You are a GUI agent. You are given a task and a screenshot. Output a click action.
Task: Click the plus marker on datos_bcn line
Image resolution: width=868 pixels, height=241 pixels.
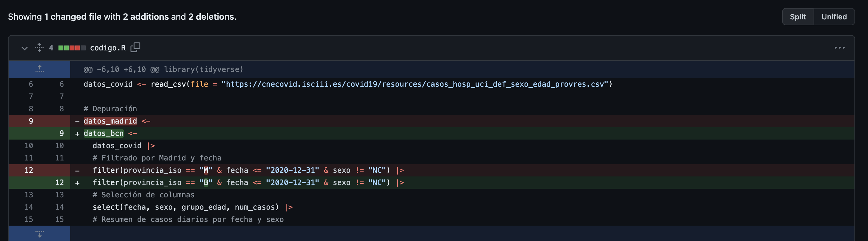(78, 134)
